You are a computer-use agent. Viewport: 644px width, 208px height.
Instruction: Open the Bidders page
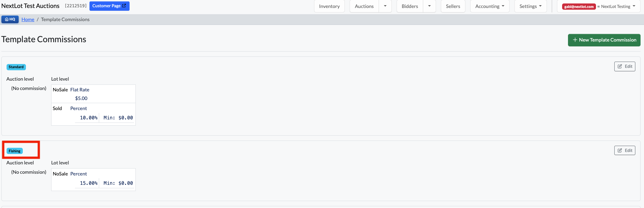coord(410,6)
